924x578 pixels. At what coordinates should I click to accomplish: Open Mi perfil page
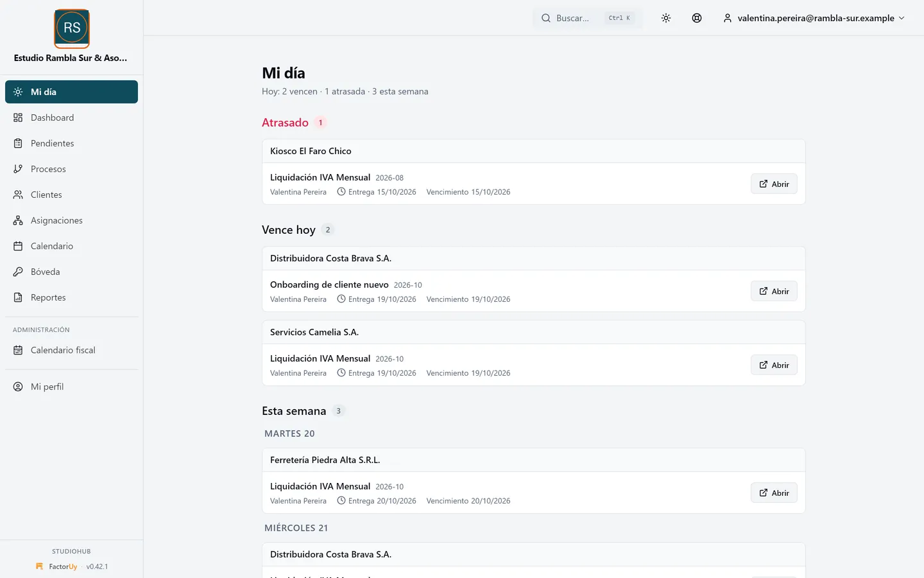click(71, 387)
